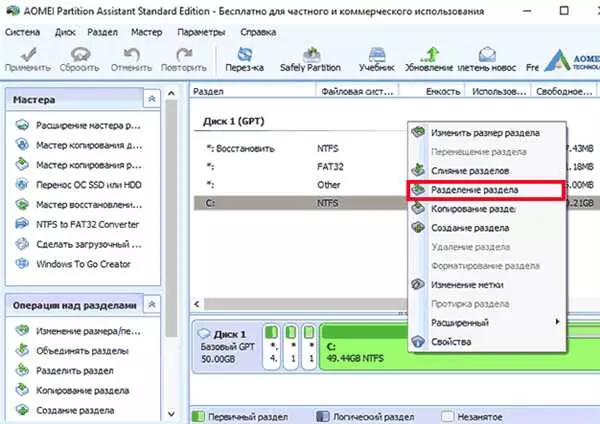Sort by Раздел column header
The height and width of the screenshot is (424, 600).
pyautogui.click(x=253, y=91)
